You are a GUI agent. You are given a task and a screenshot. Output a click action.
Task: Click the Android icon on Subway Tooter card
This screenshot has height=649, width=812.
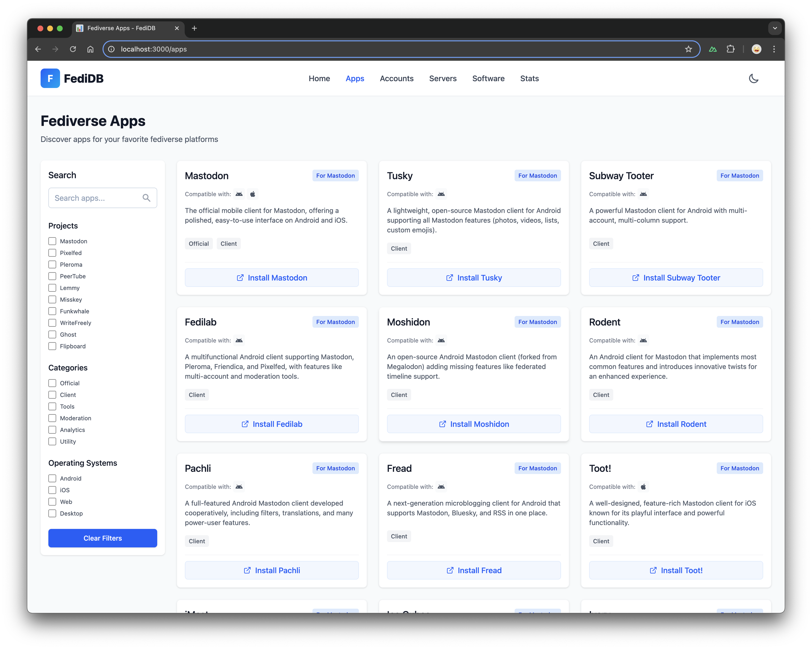[x=643, y=194]
